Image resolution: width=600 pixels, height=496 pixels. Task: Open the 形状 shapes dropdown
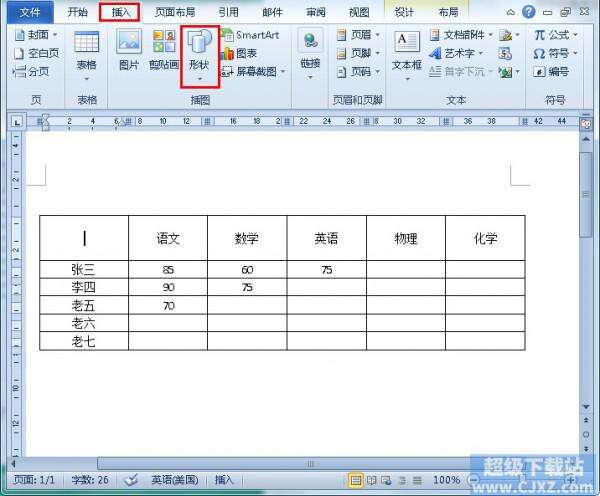(200, 57)
